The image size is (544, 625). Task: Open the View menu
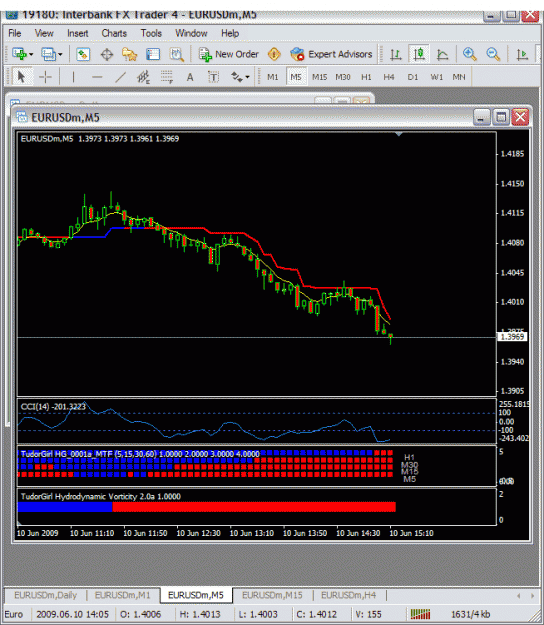tap(44, 33)
